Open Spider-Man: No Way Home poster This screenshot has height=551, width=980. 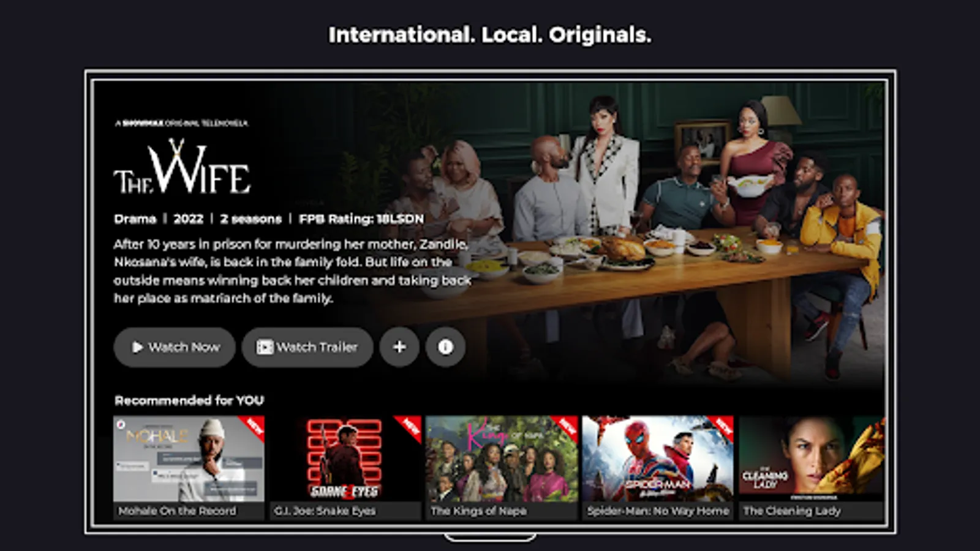(658, 459)
